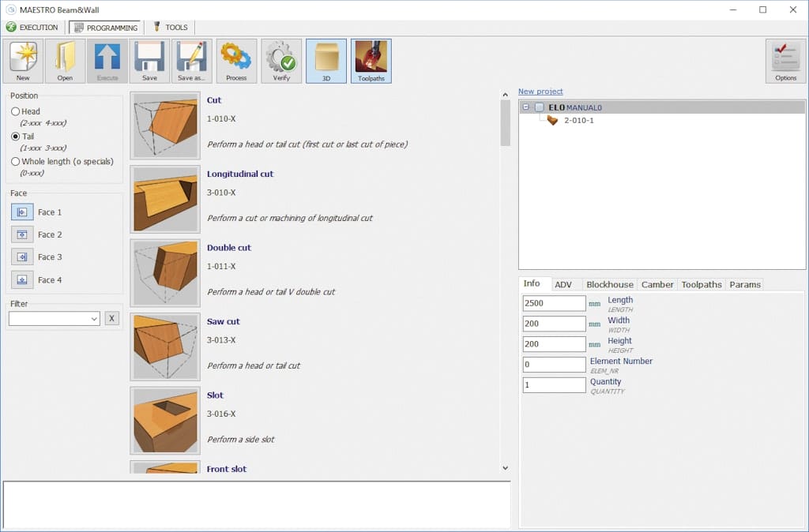Open a file with the Open icon
The width and height of the screenshot is (809, 532).
65,61
